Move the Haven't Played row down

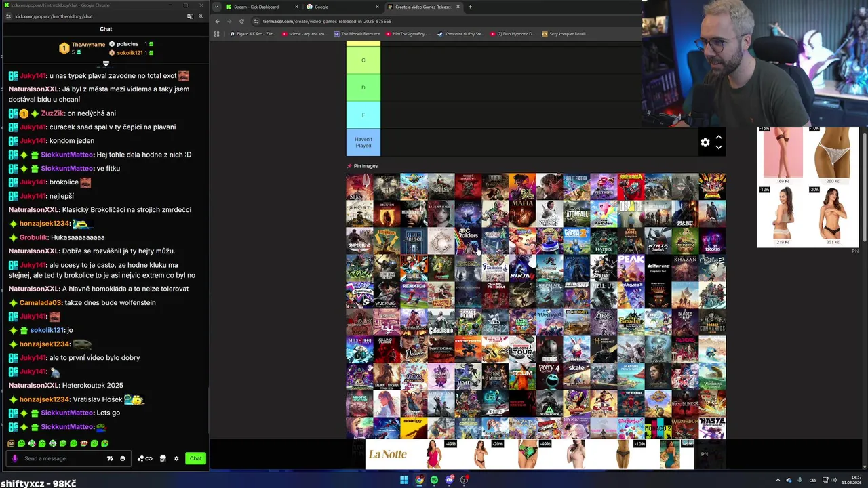click(719, 147)
